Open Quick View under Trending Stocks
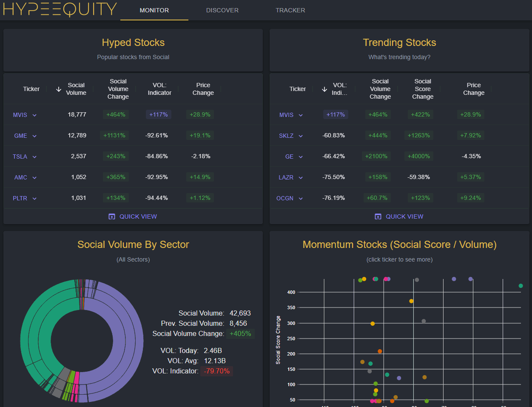Viewport: 532px width, 407px height. point(399,216)
